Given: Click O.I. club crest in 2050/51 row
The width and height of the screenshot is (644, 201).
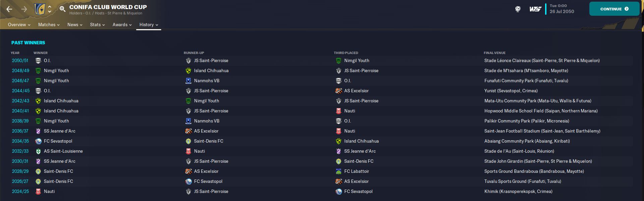Looking at the screenshot, I should [x=38, y=61].
